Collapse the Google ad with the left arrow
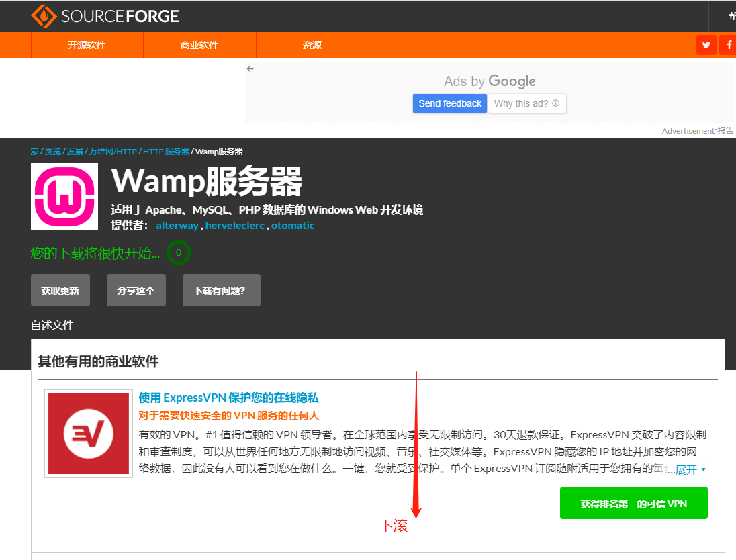 click(250, 68)
